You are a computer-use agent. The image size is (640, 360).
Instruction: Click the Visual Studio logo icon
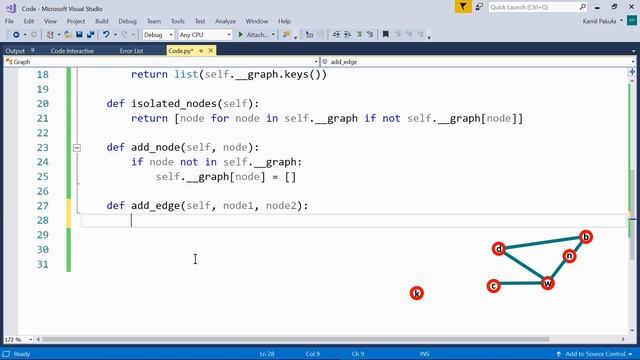click(x=11, y=8)
